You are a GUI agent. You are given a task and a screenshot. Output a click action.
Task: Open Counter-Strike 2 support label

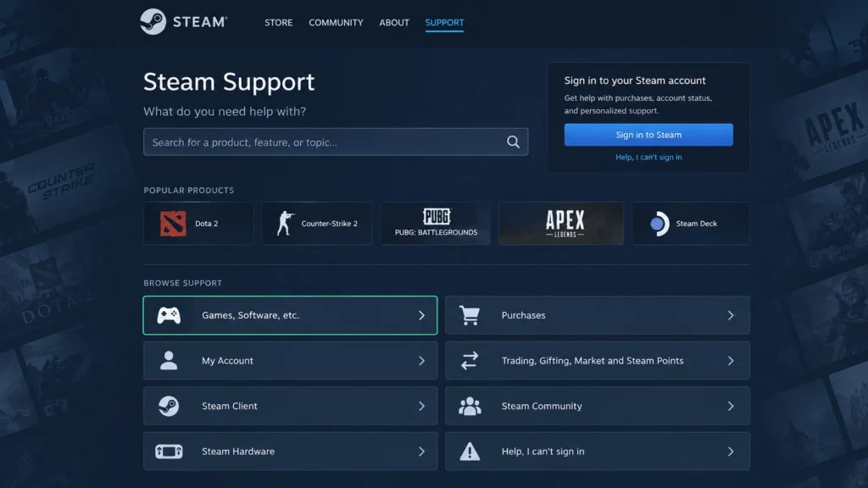click(330, 224)
